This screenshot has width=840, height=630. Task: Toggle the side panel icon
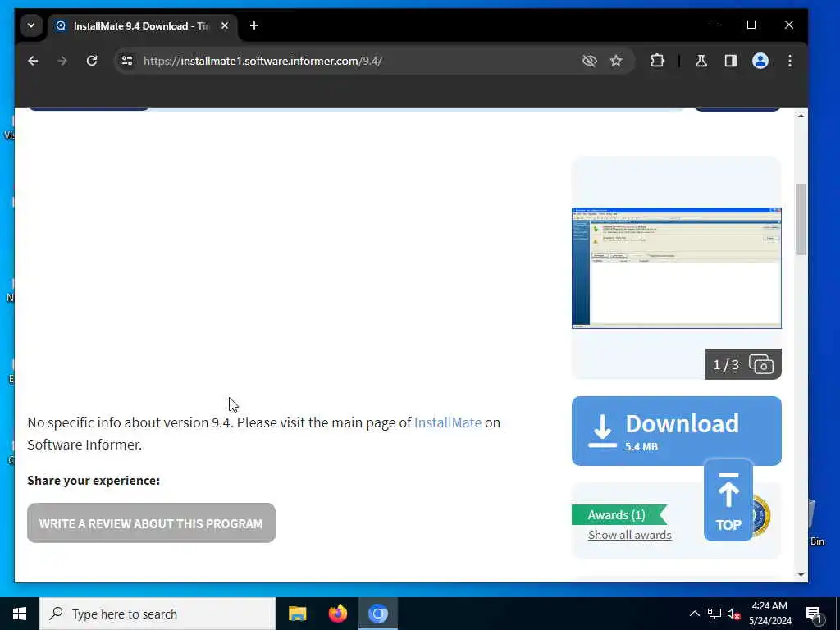(x=731, y=61)
